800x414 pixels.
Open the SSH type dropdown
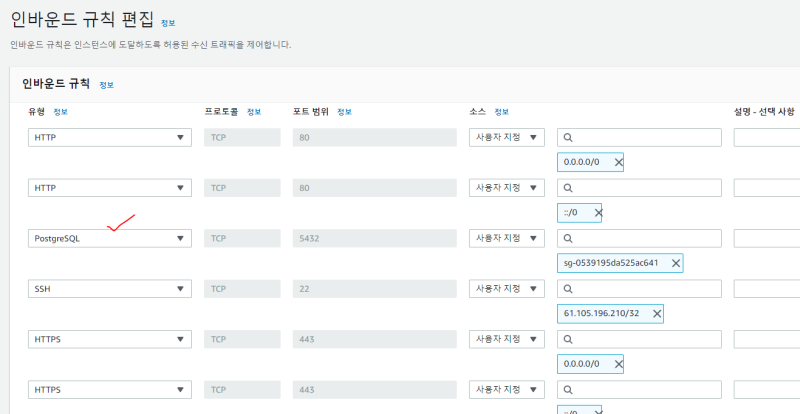[109, 289]
